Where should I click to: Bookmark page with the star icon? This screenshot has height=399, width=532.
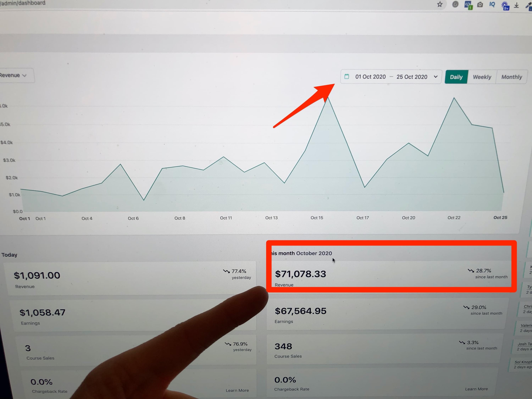coord(440,4)
